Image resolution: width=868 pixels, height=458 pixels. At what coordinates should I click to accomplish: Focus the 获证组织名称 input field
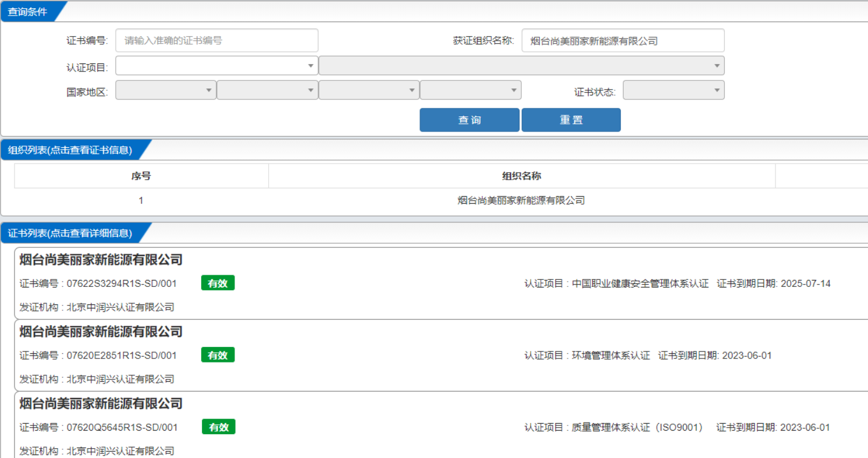point(623,41)
